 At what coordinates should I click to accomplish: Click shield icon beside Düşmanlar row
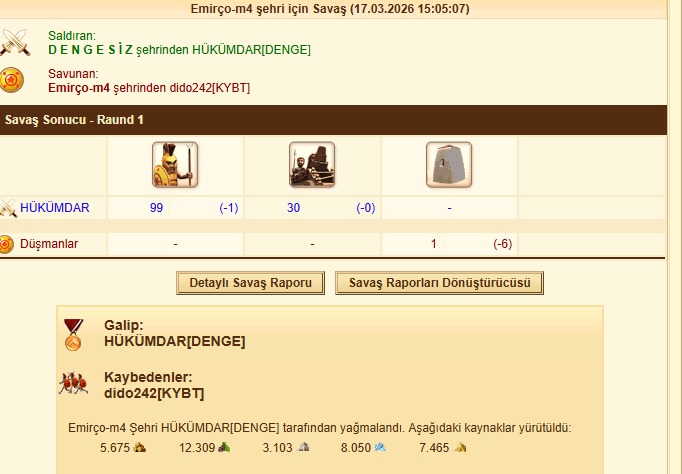[7, 244]
